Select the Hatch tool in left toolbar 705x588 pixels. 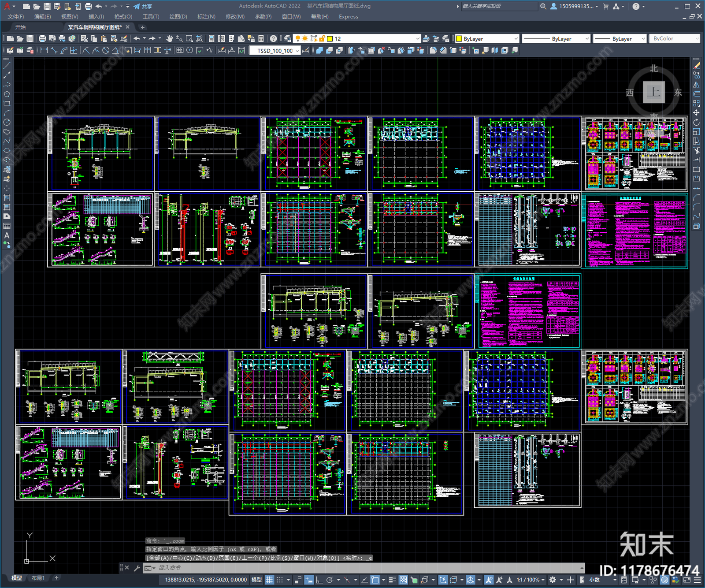7,197
